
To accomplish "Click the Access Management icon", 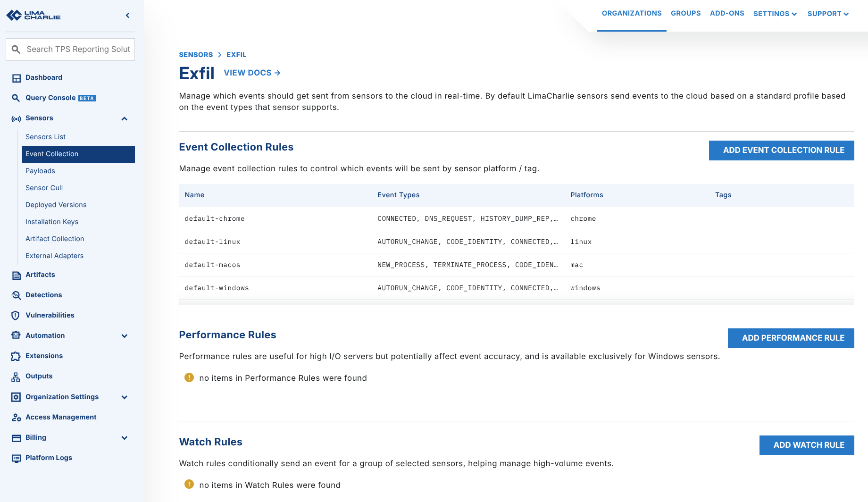I will point(16,418).
